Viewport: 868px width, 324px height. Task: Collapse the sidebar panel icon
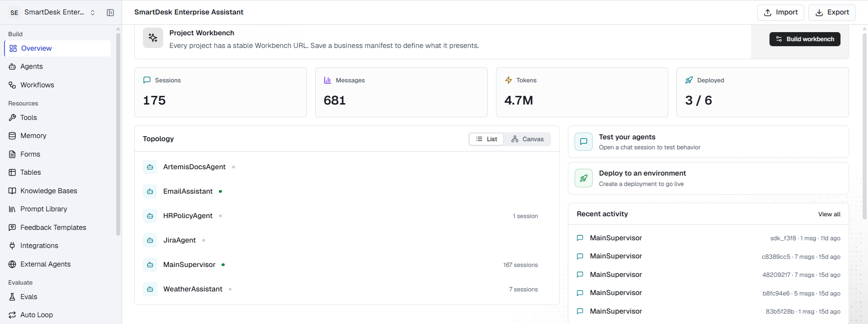click(x=110, y=13)
